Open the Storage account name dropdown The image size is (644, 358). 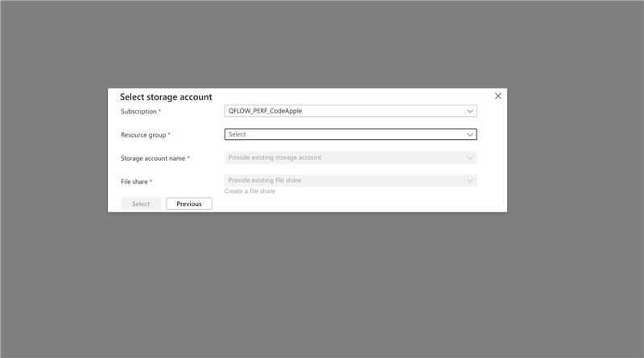[x=346, y=158]
